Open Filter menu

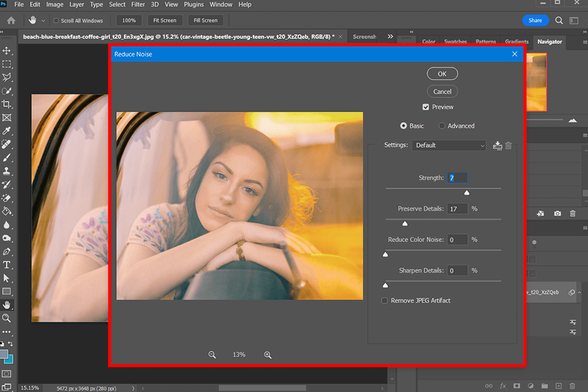138,4
